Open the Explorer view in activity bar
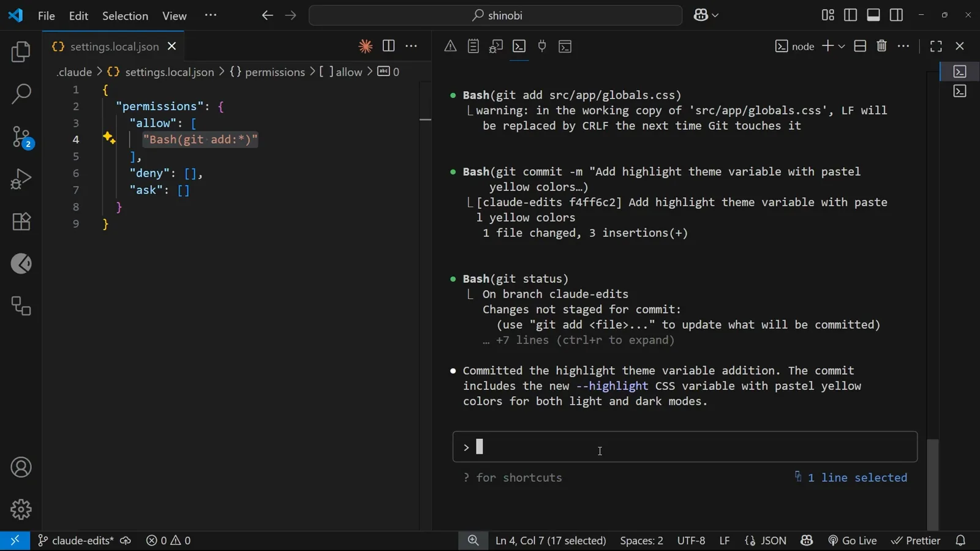Viewport: 980px width, 551px height. 21,52
